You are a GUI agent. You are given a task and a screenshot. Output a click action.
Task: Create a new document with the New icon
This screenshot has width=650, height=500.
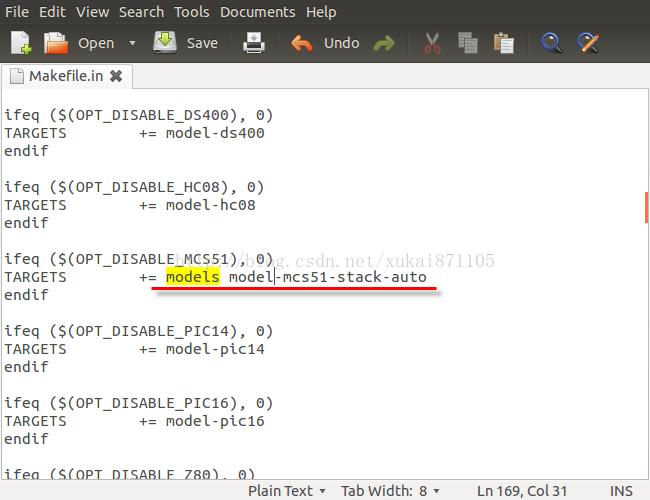pos(21,43)
